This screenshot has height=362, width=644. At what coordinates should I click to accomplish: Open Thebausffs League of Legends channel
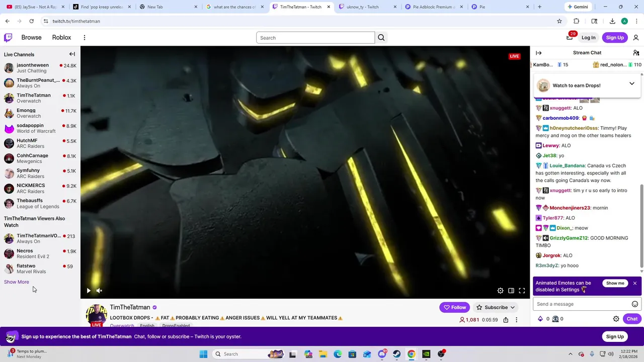click(x=40, y=204)
